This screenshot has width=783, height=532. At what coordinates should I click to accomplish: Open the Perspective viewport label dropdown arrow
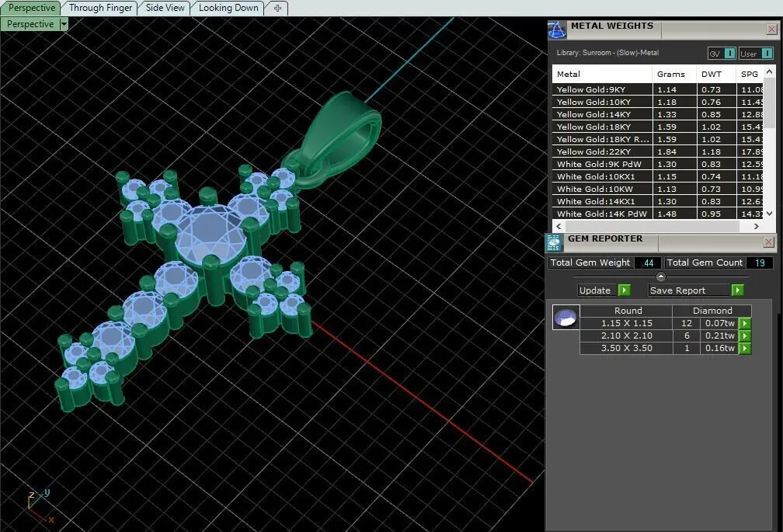pyautogui.click(x=64, y=24)
